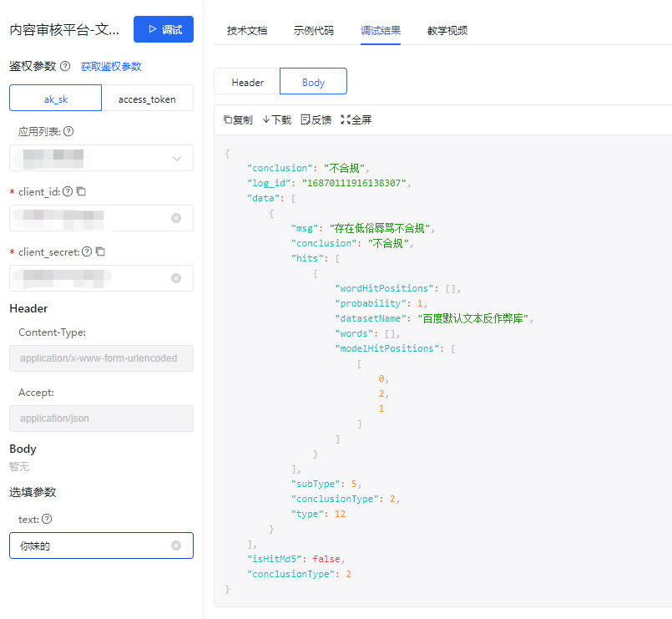Click the "modelHitPositions" key

coord(389,348)
